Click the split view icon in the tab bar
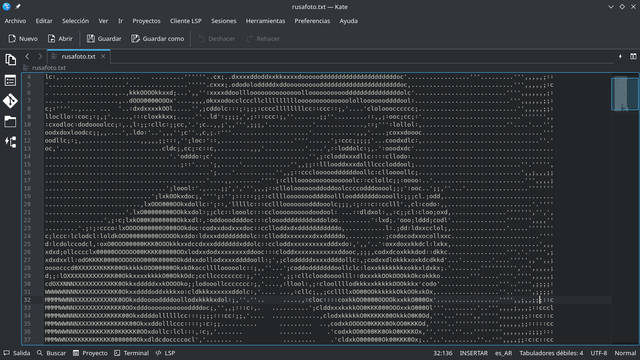640x360 pixels. click(x=633, y=56)
